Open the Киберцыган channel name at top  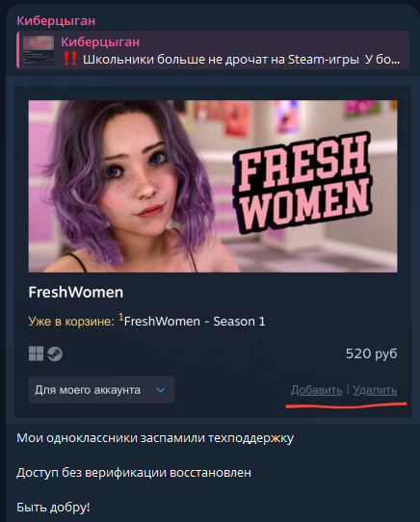click(x=56, y=21)
